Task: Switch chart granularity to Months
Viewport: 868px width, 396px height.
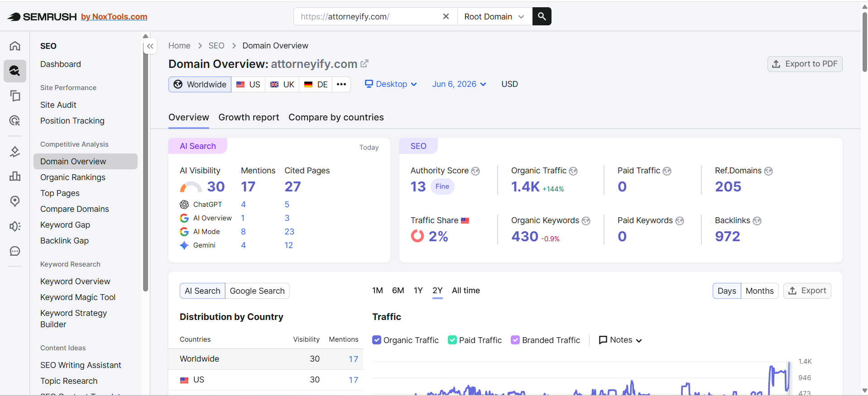Action: click(759, 291)
